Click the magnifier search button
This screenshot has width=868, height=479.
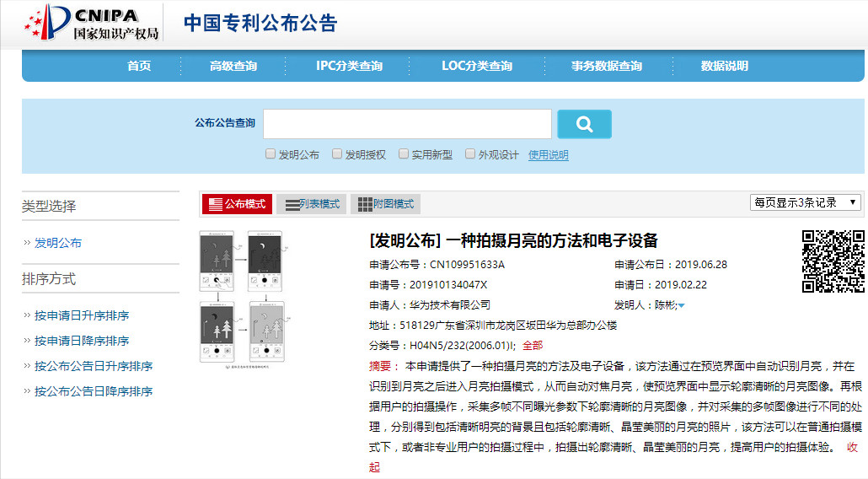tap(584, 124)
